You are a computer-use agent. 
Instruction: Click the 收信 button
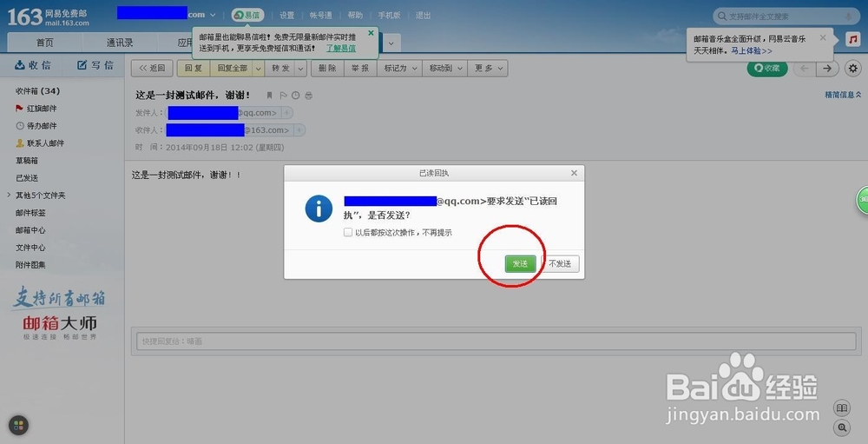pyautogui.click(x=33, y=65)
